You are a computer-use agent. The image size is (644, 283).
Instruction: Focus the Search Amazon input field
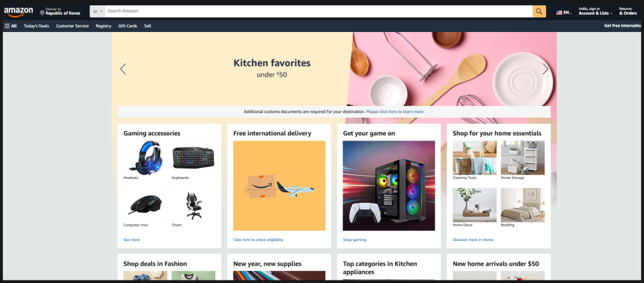pos(319,11)
